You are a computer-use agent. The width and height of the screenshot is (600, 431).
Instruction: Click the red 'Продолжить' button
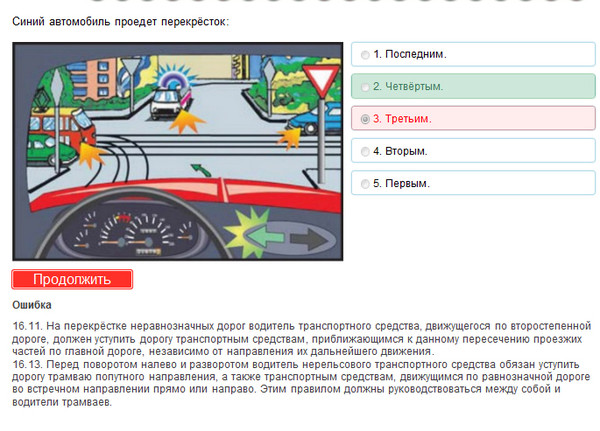[72, 279]
